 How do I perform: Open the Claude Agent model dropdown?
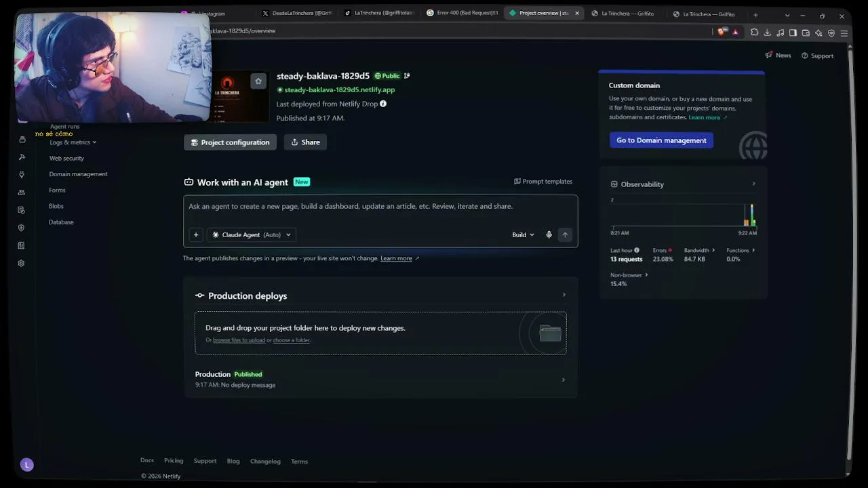(252, 235)
